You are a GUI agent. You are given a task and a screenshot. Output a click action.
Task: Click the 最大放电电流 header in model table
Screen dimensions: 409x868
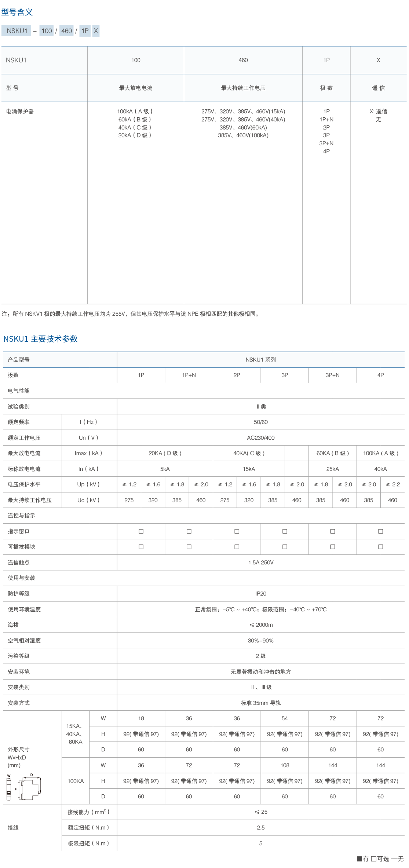click(x=135, y=88)
